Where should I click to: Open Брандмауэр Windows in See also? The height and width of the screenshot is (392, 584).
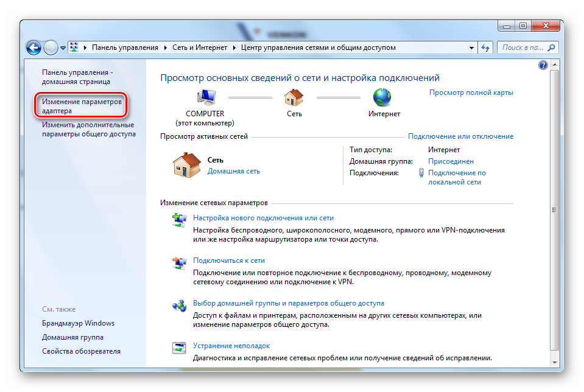coord(78,323)
